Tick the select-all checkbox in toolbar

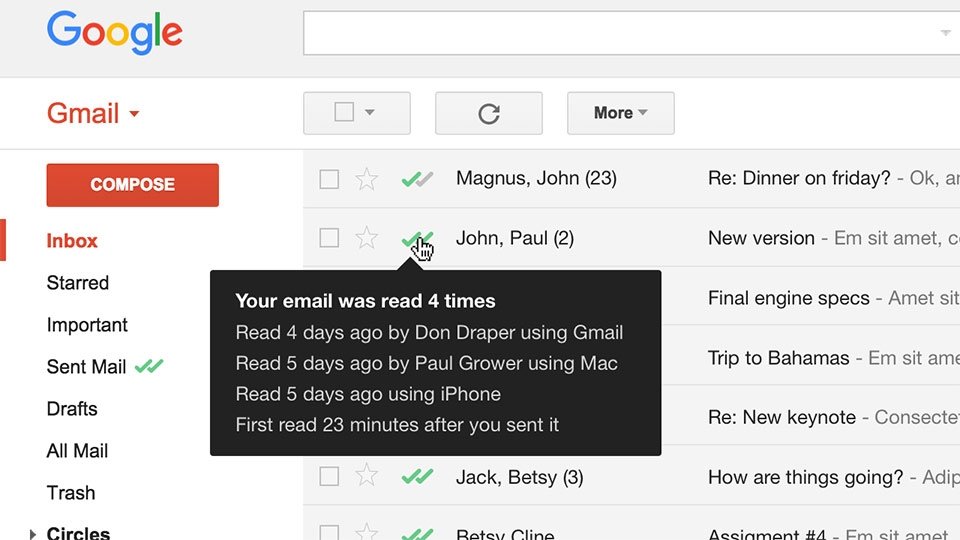[x=344, y=112]
